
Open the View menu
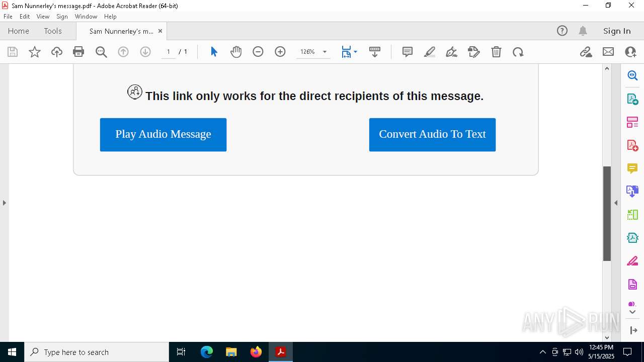(x=43, y=17)
